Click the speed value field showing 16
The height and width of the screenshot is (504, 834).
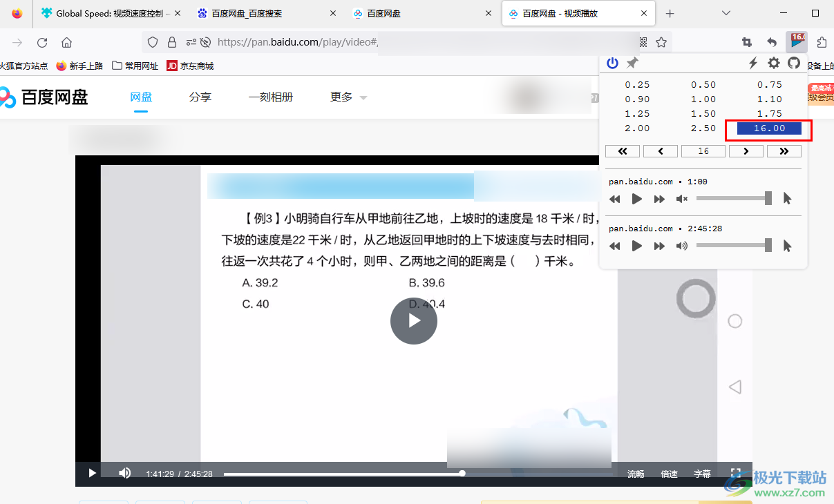(x=703, y=151)
